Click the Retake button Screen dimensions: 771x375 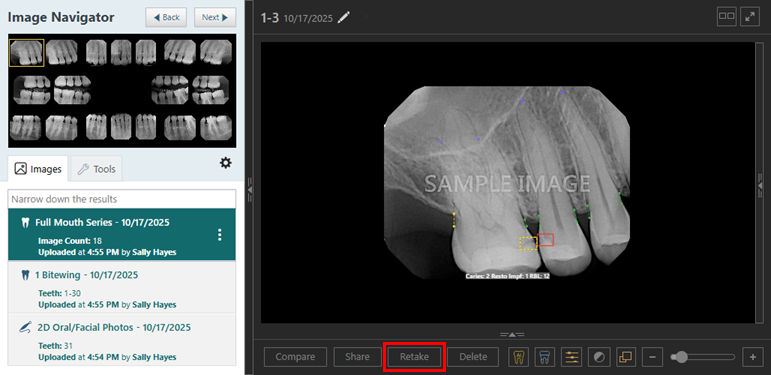point(414,357)
